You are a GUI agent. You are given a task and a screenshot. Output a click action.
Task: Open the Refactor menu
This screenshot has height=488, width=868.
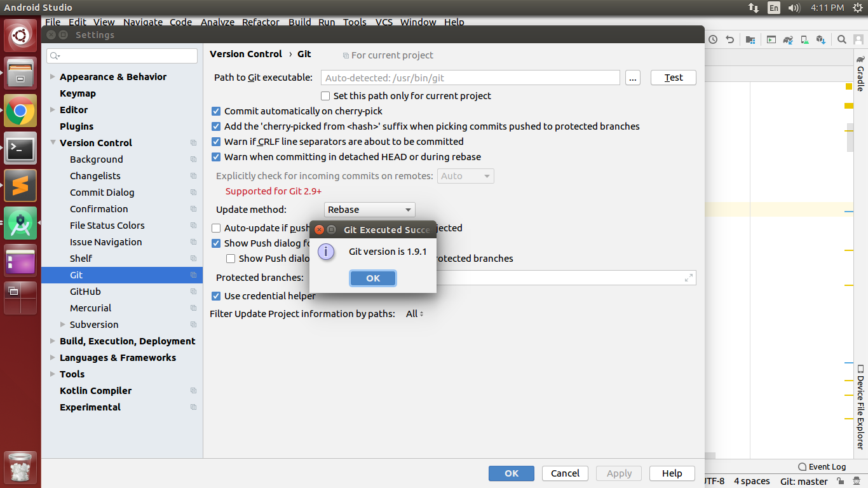(261, 22)
